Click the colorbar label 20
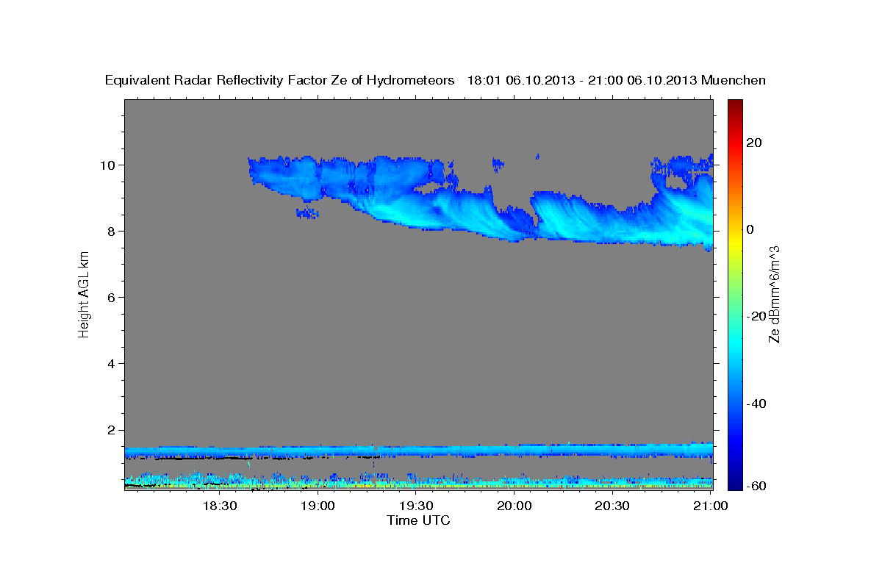 754,143
